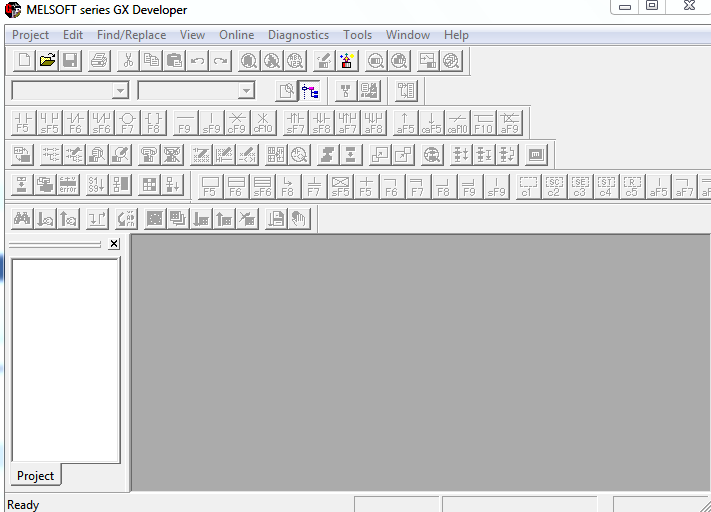Open the Tools menu
Viewport: 711px width, 512px height.
(x=357, y=35)
